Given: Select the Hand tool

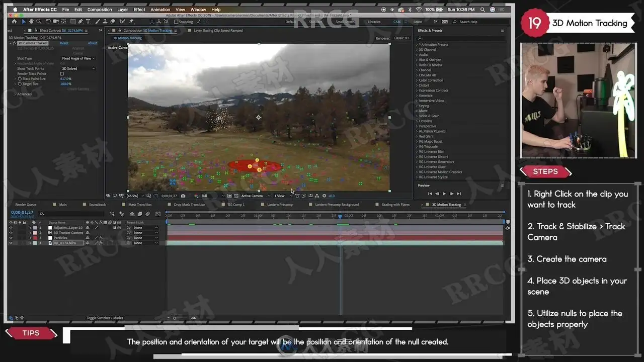Looking at the screenshot, I should pos(31,22).
